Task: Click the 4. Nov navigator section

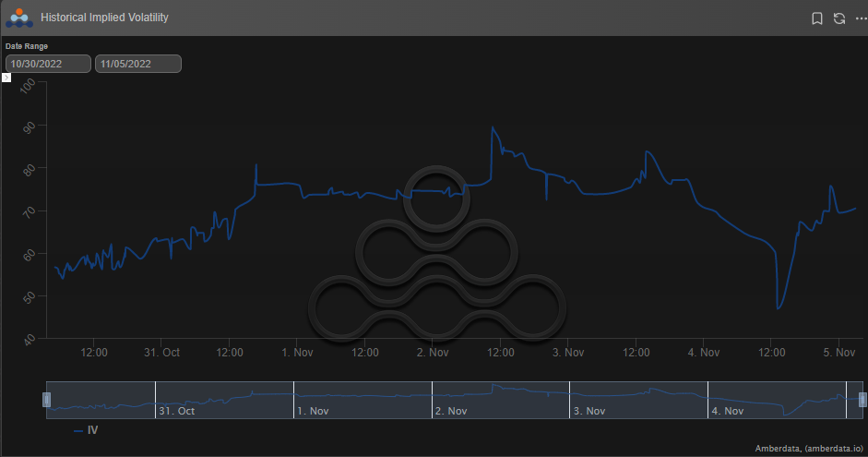Action: point(777,400)
